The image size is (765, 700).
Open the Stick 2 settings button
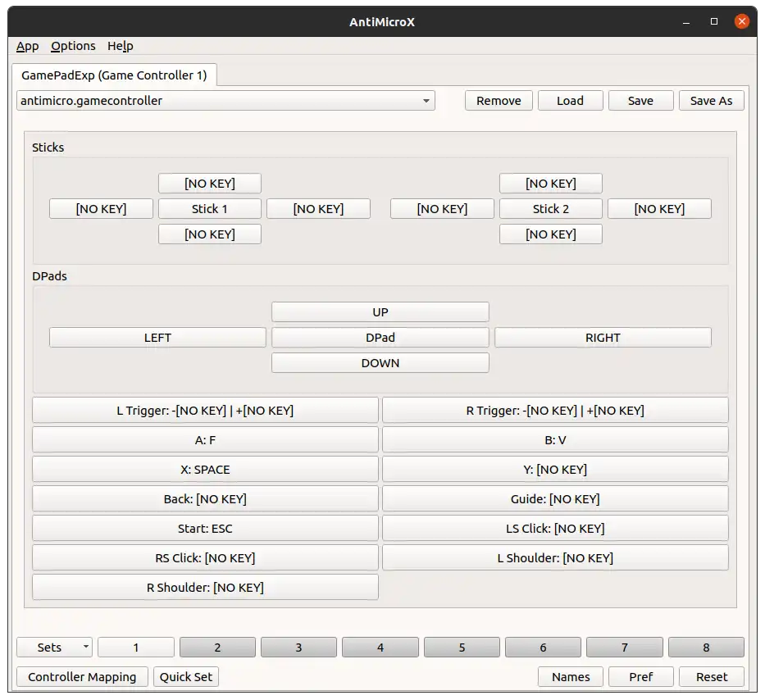pos(551,209)
